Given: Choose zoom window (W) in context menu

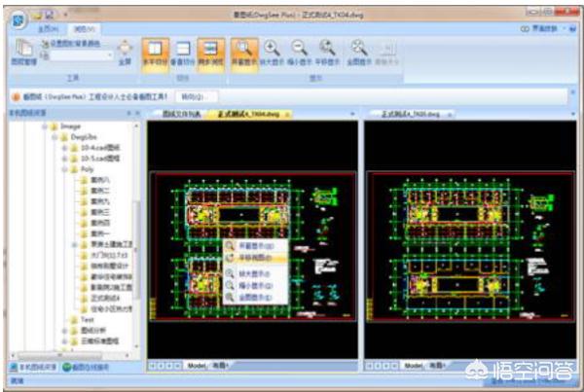Looking at the screenshot, I should click(x=256, y=246).
